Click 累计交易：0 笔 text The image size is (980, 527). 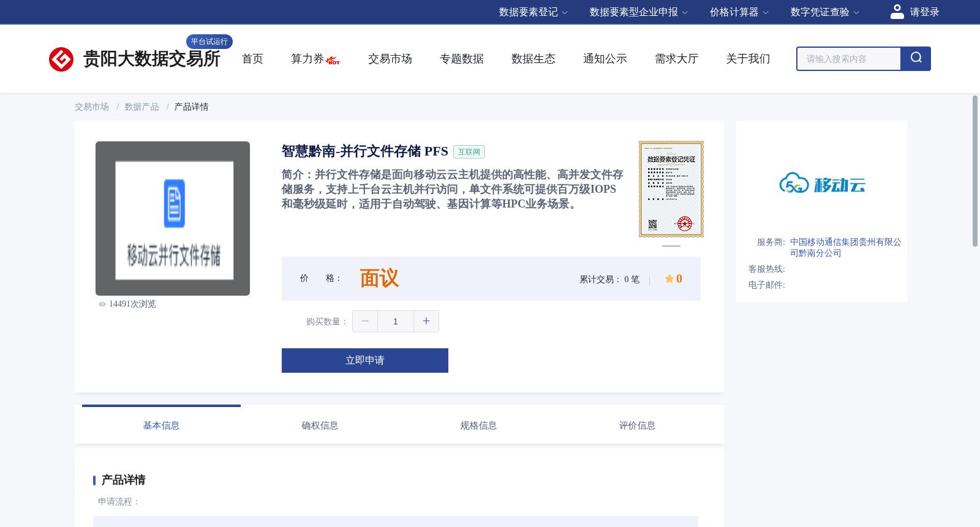pos(609,279)
